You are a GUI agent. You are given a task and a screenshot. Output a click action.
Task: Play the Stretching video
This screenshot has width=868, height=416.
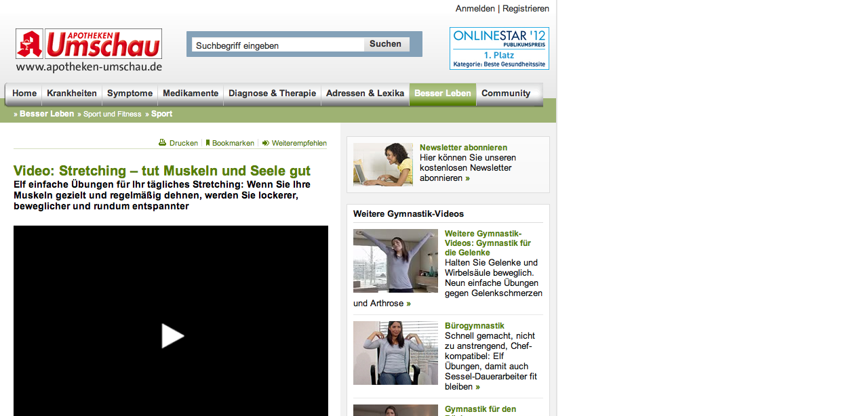point(172,336)
